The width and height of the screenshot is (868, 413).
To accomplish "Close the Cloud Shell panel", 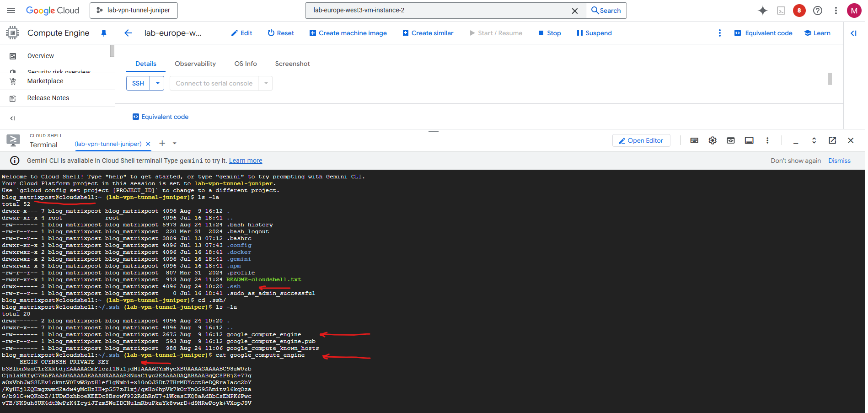I will point(851,140).
